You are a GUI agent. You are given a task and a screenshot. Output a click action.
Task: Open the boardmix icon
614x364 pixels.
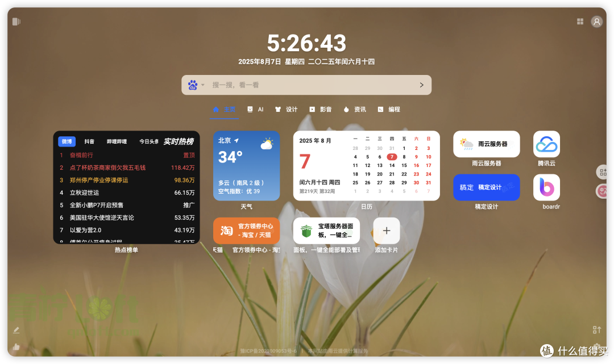pos(546,187)
